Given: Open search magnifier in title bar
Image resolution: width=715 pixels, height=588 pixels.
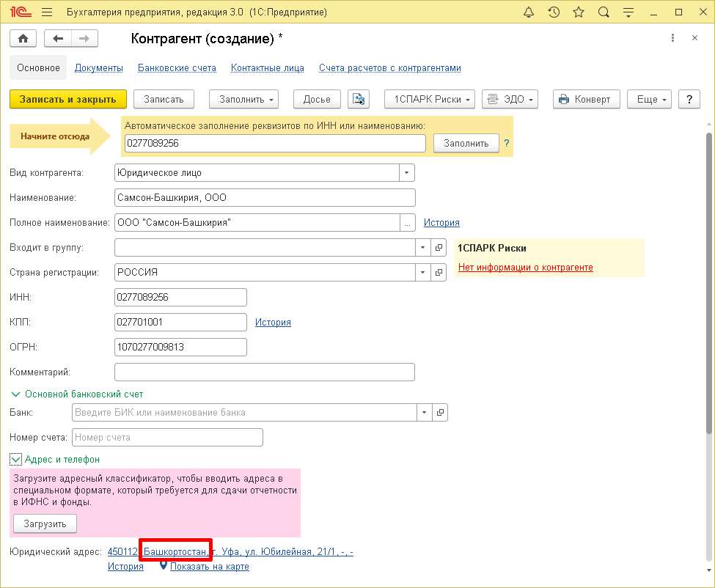Looking at the screenshot, I should pyautogui.click(x=604, y=12).
